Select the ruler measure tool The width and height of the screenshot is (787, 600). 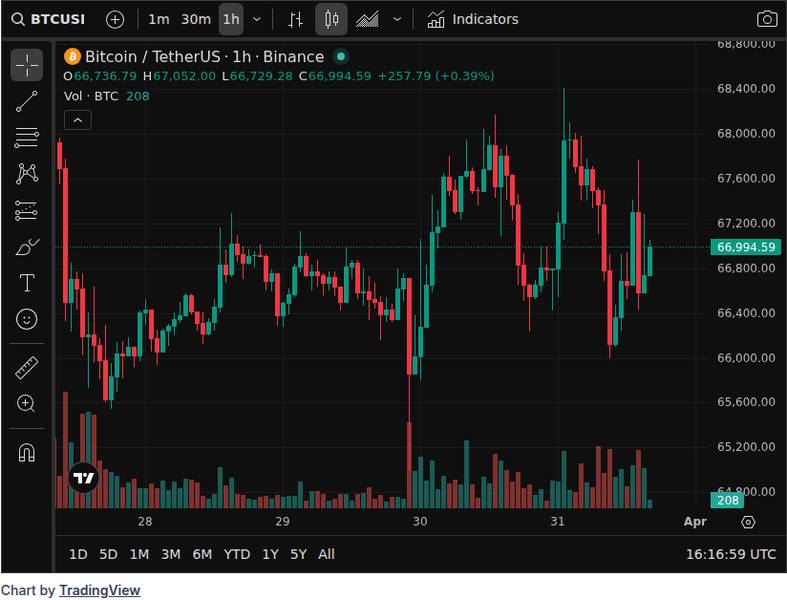[27, 368]
